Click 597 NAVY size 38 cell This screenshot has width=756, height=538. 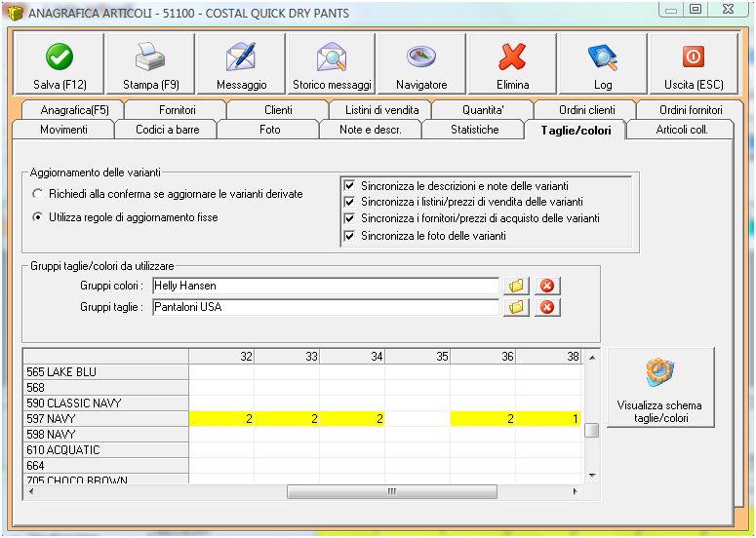[x=548, y=418]
